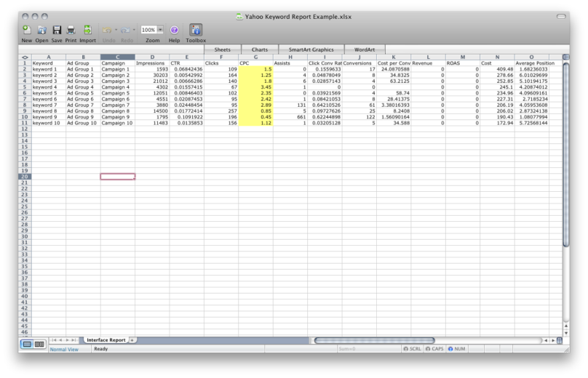Click the CPC header cell
Image resolution: width=588 pixels, height=378 pixels.
click(255, 63)
